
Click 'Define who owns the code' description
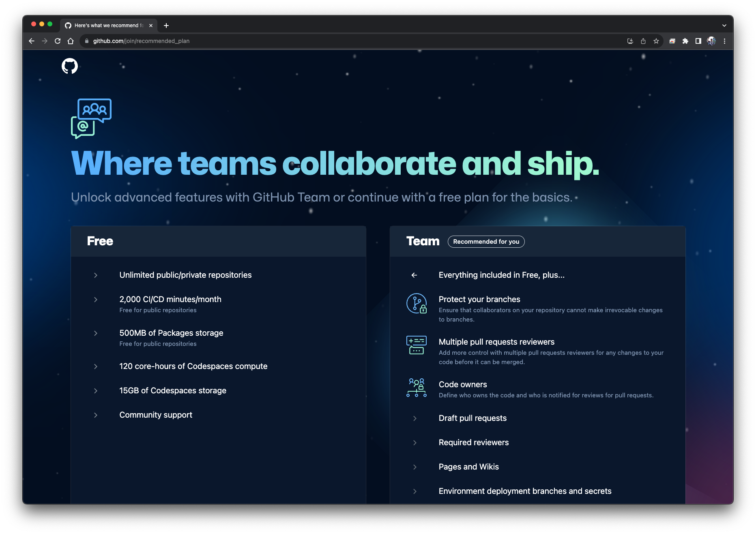[x=546, y=395]
